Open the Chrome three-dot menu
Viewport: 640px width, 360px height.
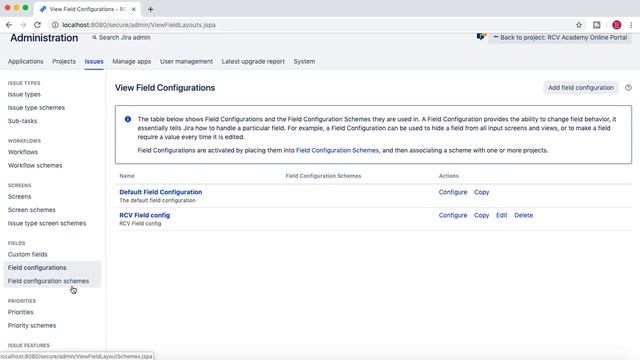point(631,25)
